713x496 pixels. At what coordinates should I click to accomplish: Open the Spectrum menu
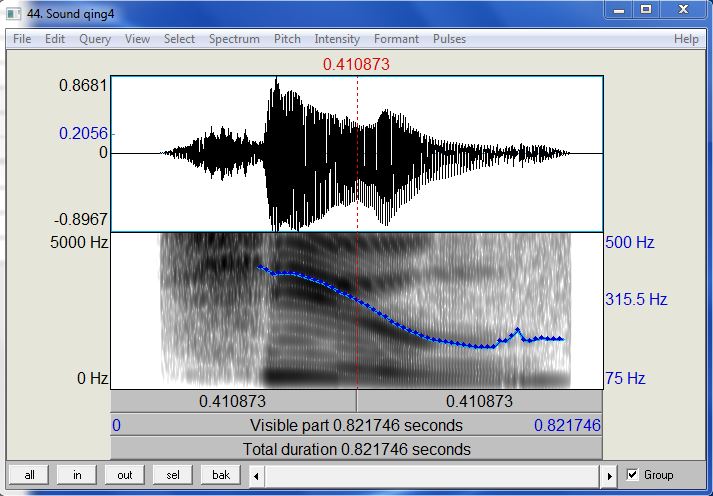click(x=234, y=39)
